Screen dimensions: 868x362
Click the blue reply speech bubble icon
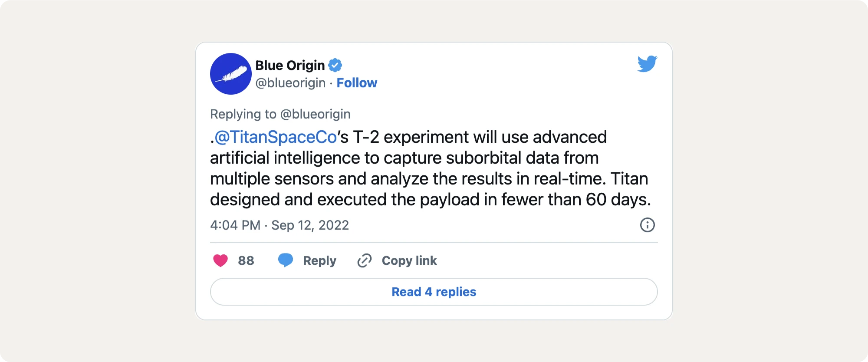coord(286,260)
